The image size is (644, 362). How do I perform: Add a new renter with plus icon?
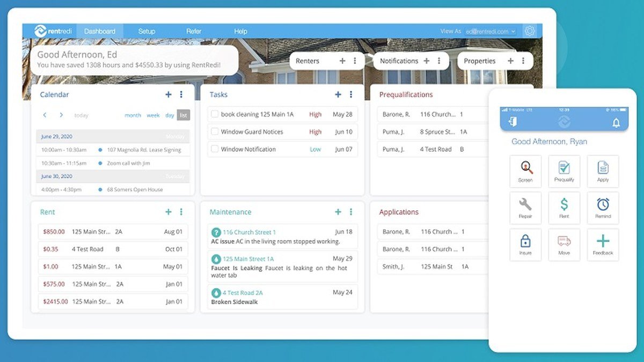(342, 61)
